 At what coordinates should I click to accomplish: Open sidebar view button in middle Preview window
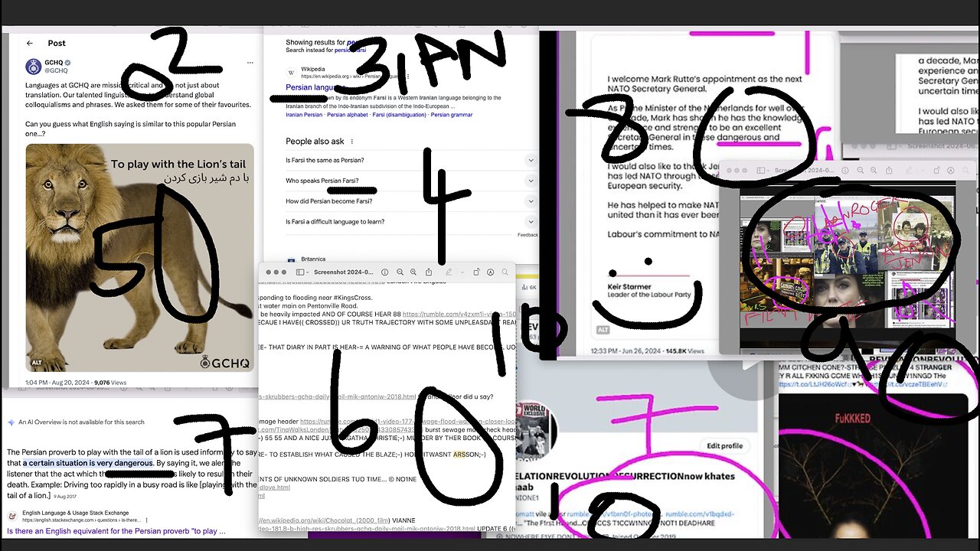tap(300, 272)
